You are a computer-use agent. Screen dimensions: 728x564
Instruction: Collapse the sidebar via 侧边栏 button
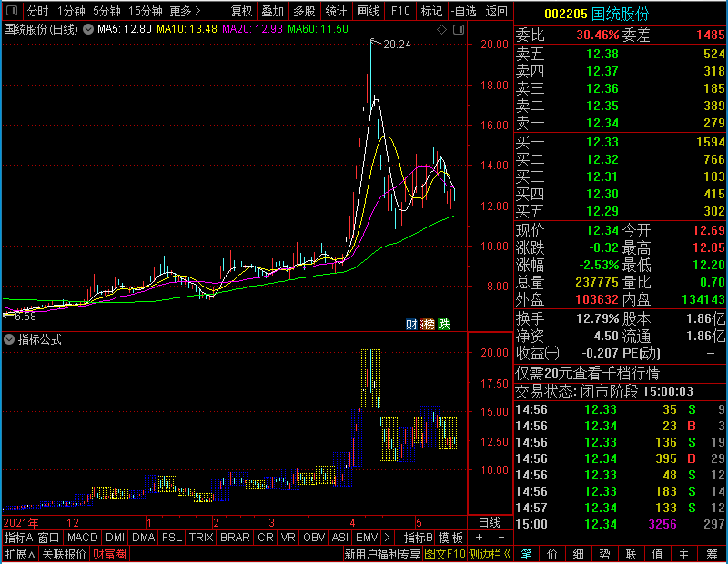click(490, 554)
